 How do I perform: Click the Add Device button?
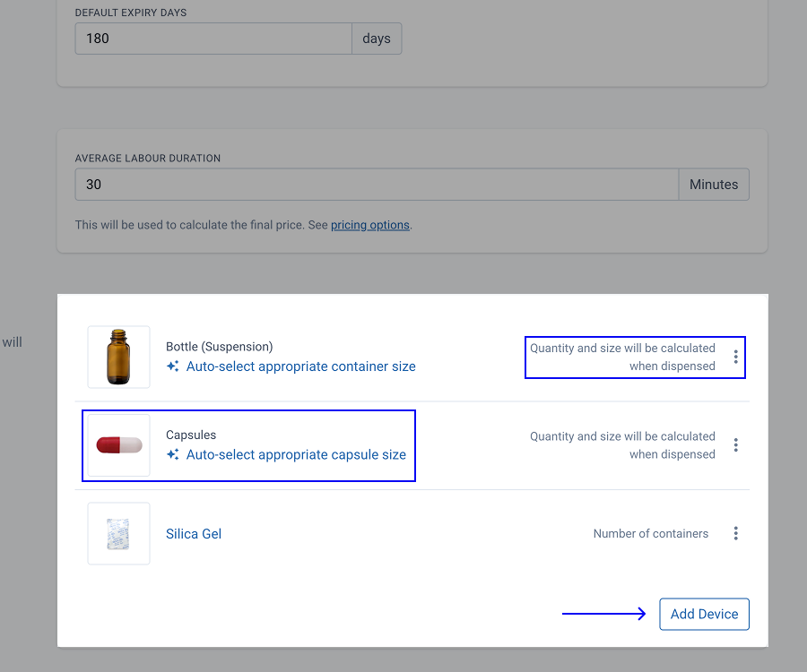[x=704, y=614]
